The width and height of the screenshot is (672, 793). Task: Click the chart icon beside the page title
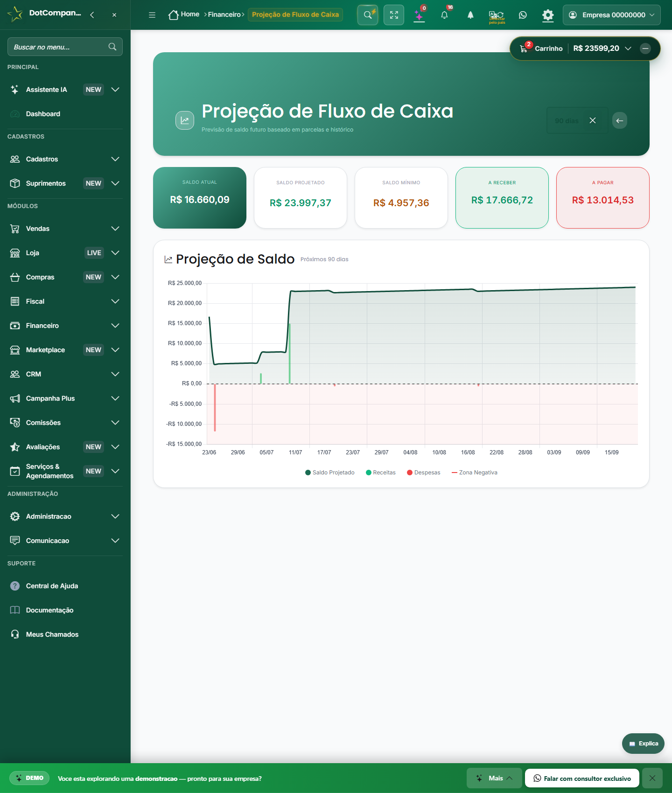(x=185, y=120)
